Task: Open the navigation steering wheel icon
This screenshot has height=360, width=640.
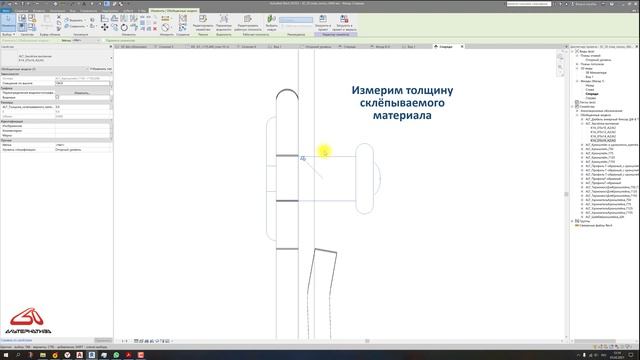Action: click(x=560, y=57)
